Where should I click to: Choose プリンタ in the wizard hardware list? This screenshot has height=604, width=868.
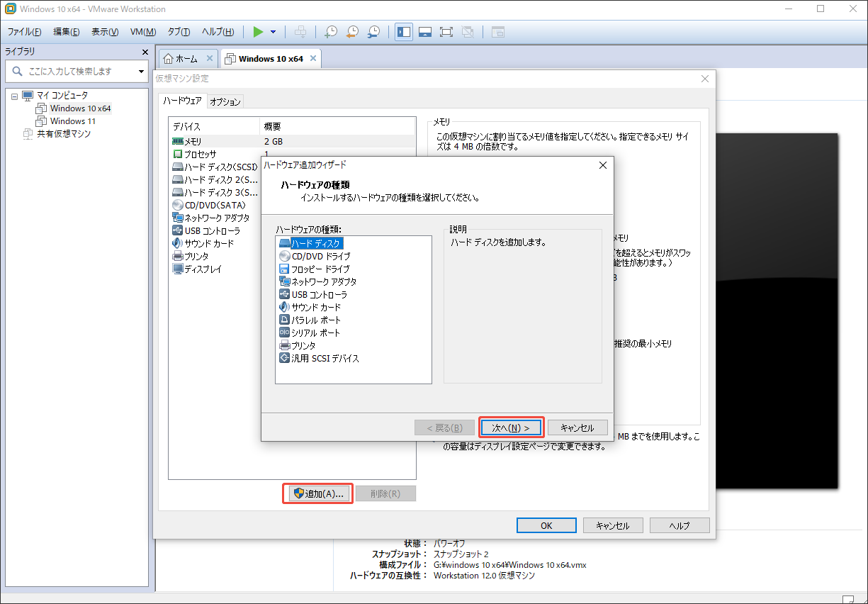click(298, 345)
